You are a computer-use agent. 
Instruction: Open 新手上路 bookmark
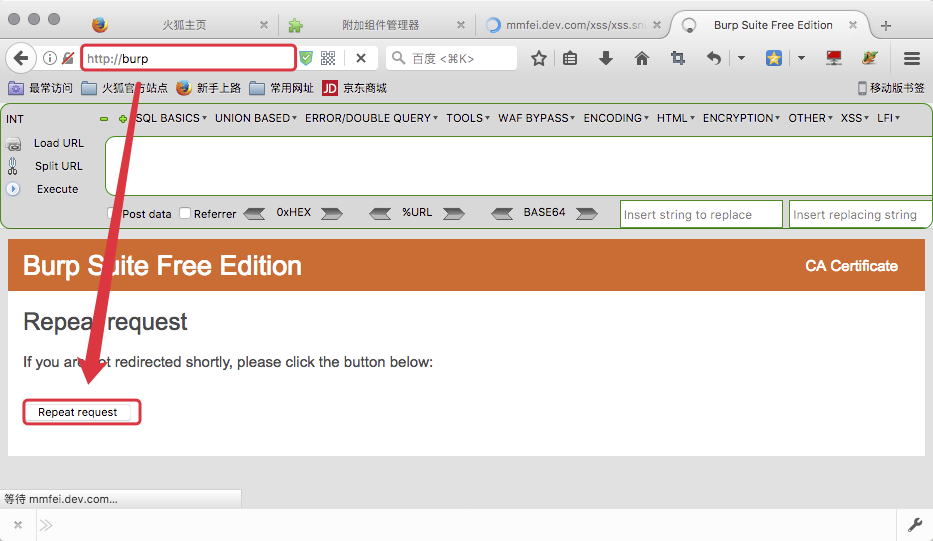[208, 88]
